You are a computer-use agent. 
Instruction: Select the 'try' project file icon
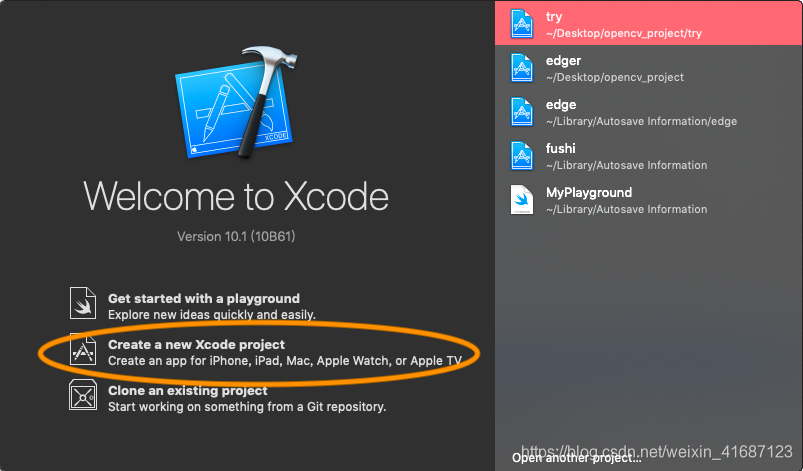coord(522,24)
